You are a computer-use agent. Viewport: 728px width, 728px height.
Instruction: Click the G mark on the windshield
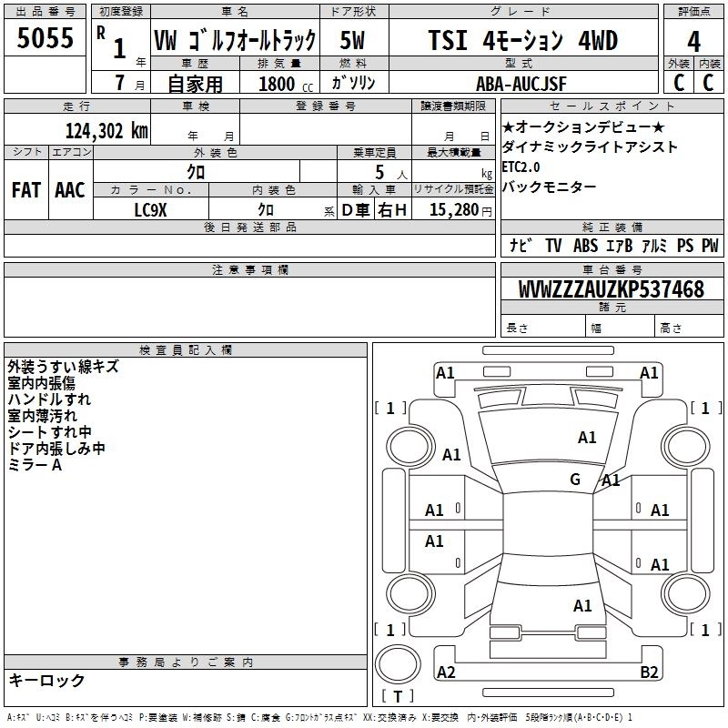(575, 480)
